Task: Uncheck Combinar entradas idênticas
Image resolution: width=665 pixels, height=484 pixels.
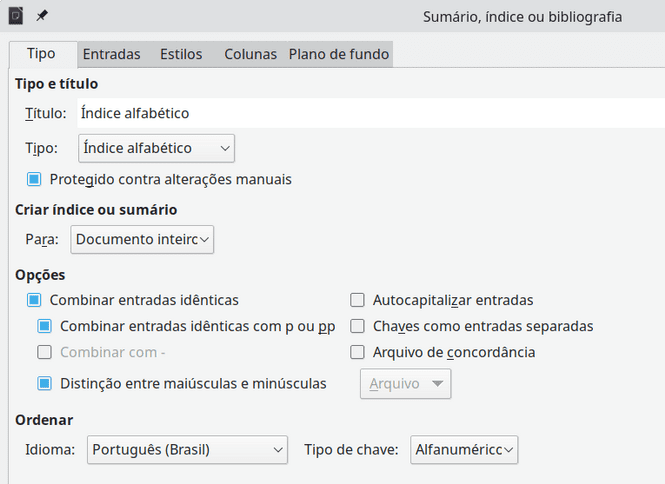Action: coord(34,299)
